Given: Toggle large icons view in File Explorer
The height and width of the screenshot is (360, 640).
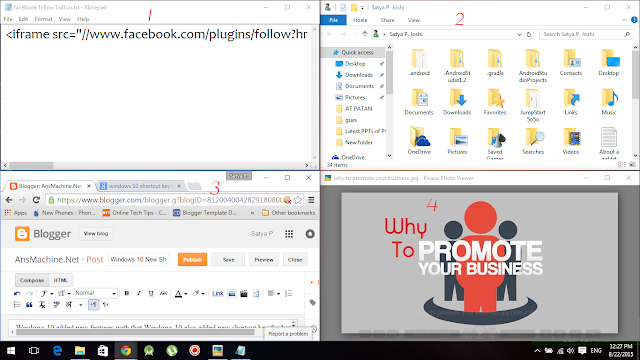Looking at the screenshot, I should coord(632,164).
